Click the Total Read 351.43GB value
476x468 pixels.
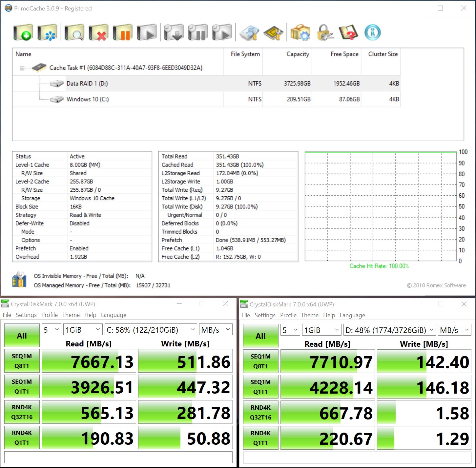click(x=228, y=156)
